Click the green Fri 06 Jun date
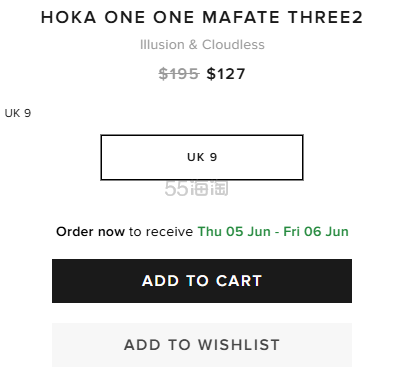This screenshot has height=375, width=393. coord(316,232)
